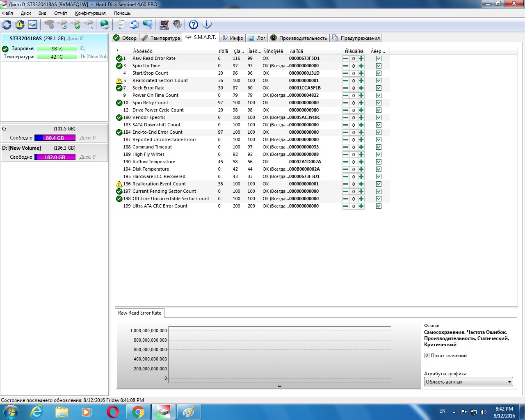Open help via the question mark icon
The image size is (525, 420).
click(193, 25)
